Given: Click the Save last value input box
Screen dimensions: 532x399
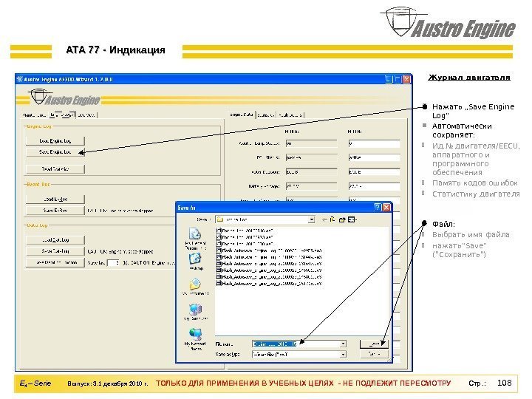Looking at the screenshot, I should click(113, 262).
